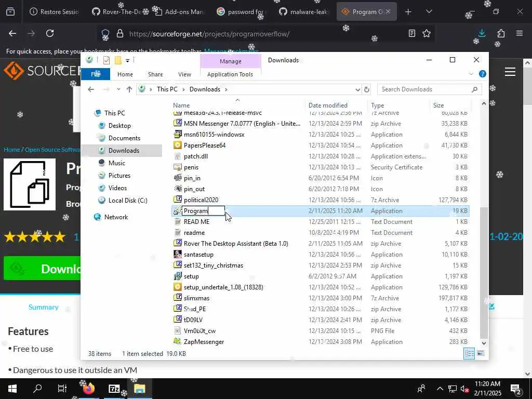Sort files by Date modified column

click(336, 105)
